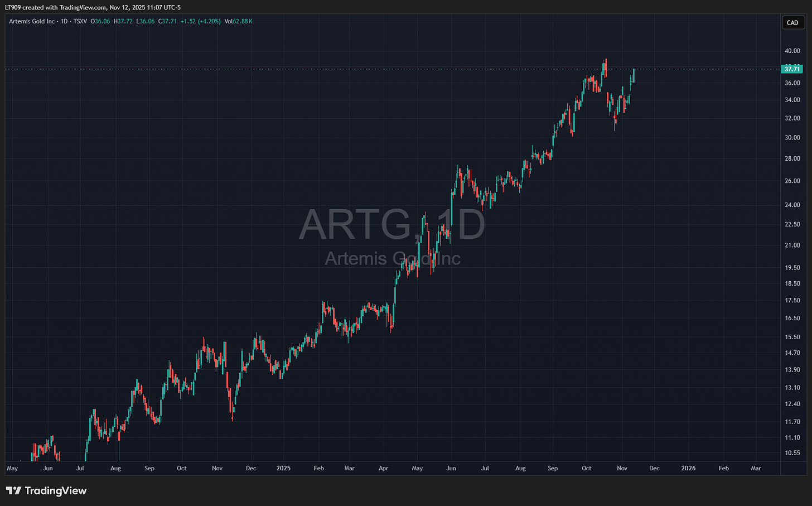Viewport: 812px width, 506px height.
Task: Click the 11.70 price axis label
Action: click(792, 422)
